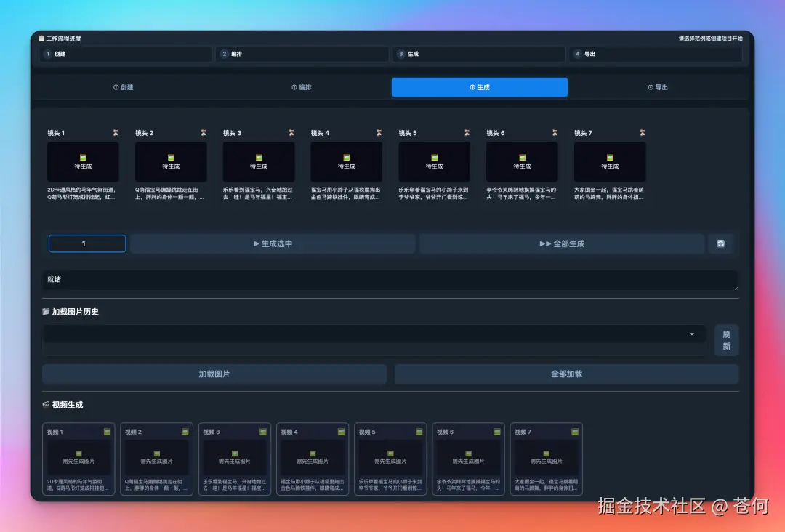Select step 4 导出 in workflow bar

656,54
